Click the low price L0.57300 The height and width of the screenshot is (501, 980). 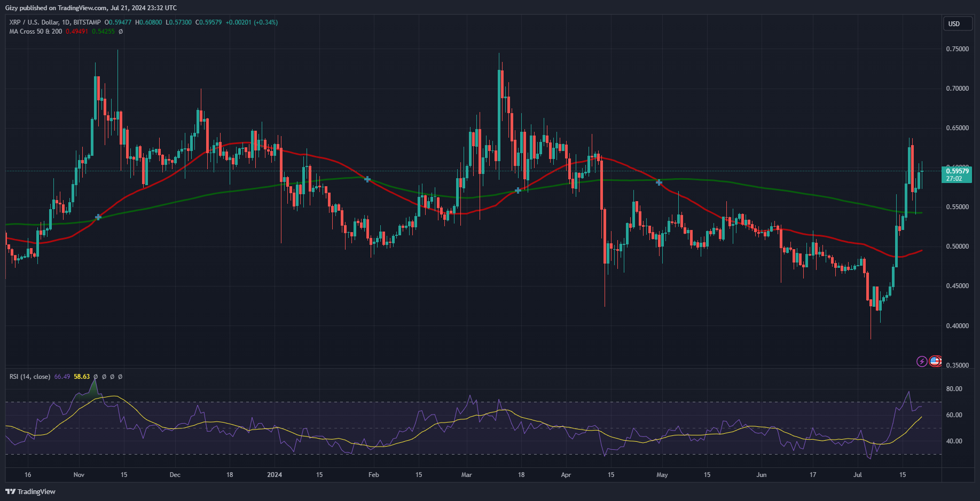pos(178,22)
